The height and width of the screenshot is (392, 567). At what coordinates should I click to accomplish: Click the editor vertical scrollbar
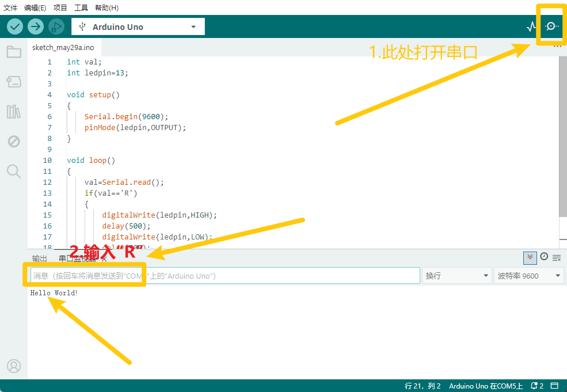click(x=562, y=138)
